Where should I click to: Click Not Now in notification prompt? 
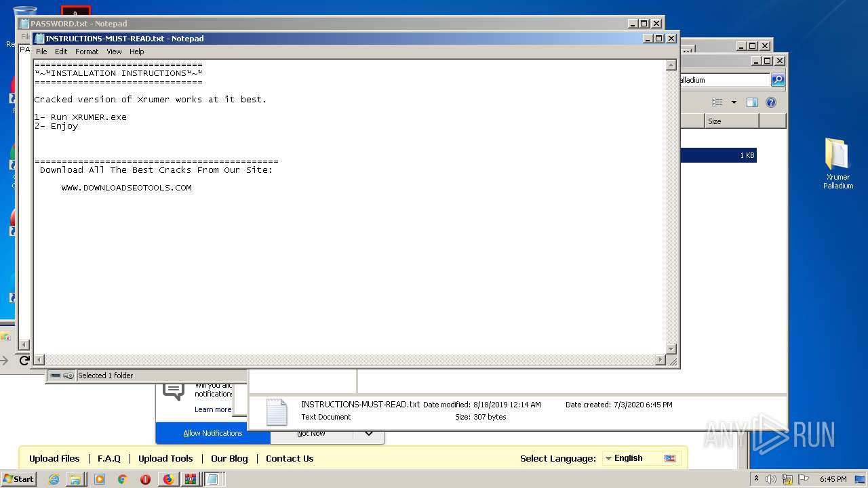coord(311,433)
